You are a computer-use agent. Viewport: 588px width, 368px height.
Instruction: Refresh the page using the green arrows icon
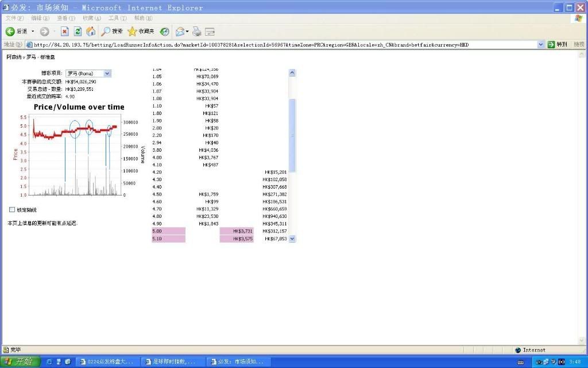[78, 31]
